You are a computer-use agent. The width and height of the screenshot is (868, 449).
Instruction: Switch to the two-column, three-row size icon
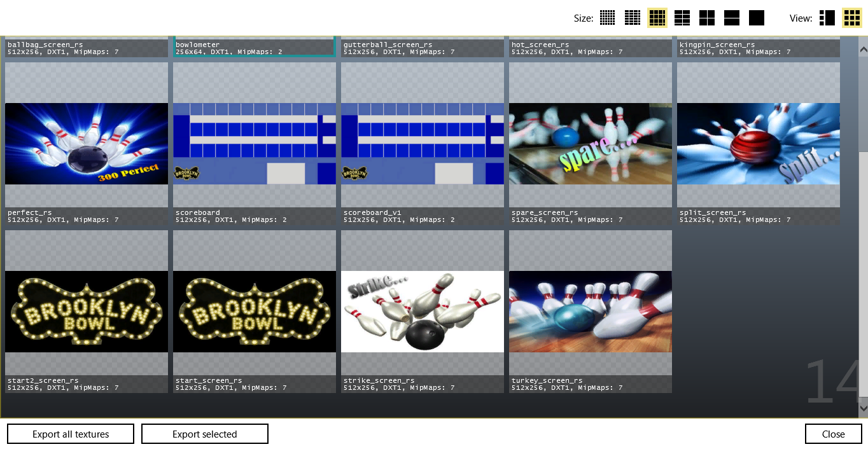(682, 18)
